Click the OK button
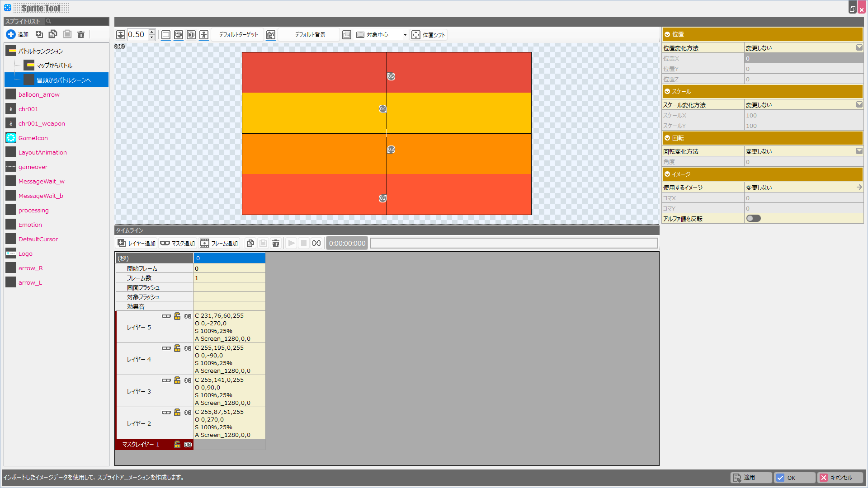Image resolution: width=868 pixels, height=488 pixels. pos(794,478)
